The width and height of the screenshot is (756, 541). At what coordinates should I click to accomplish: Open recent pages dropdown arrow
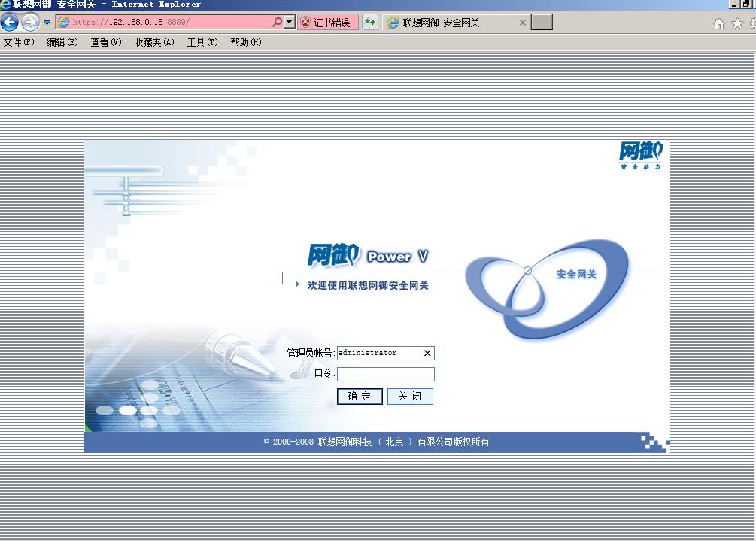pyautogui.click(x=47, y=22)
